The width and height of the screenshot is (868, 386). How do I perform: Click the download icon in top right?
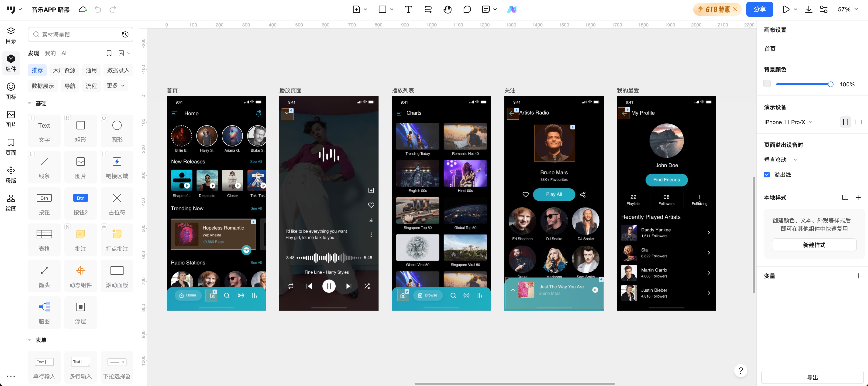tap(808, 9)
